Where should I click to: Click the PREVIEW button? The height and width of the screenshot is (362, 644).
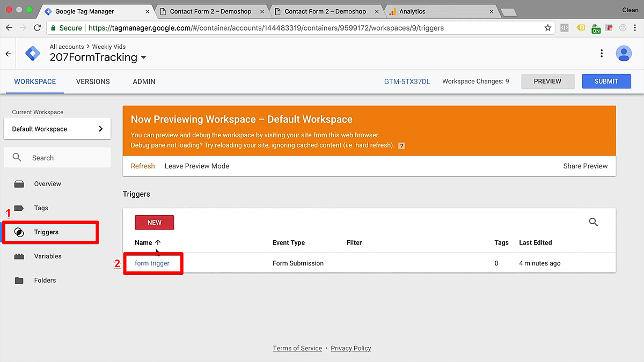tap(548, 82)
